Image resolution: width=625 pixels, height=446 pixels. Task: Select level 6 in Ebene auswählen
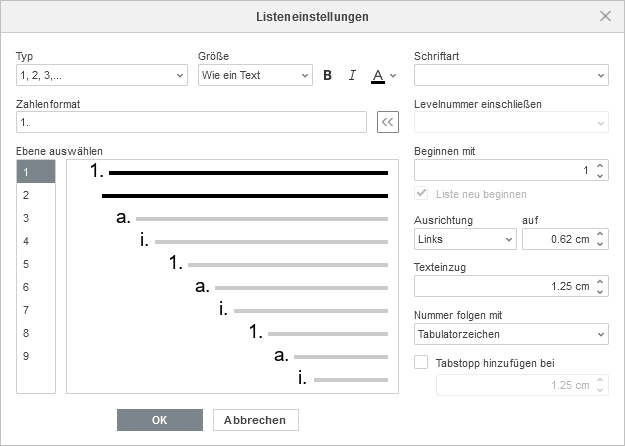36,287
